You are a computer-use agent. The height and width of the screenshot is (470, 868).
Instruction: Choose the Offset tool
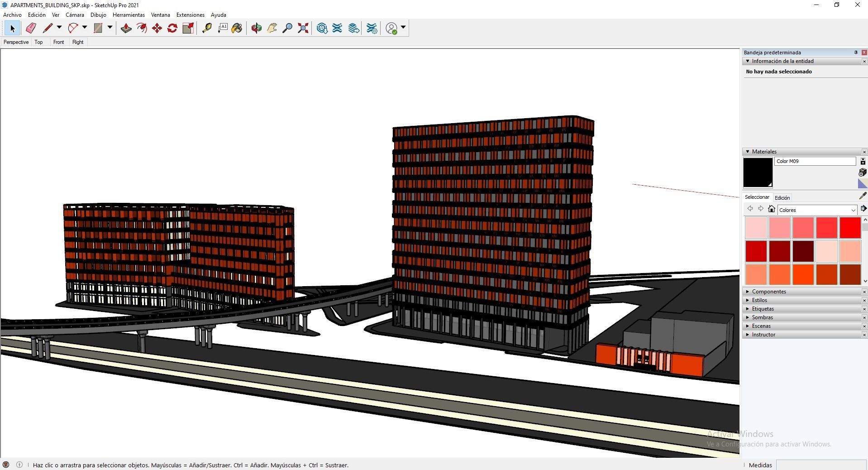pos(142,28)
